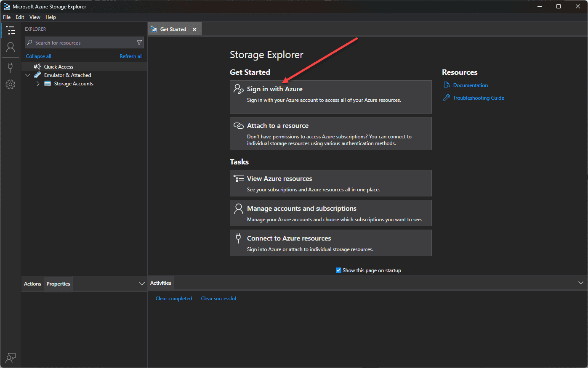
Task: Collapse the Emulator & Attached node
Action: [28, 75]
